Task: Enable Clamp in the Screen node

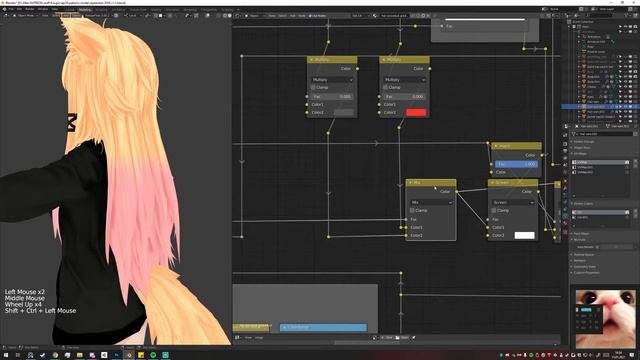Action: (494, 211)
